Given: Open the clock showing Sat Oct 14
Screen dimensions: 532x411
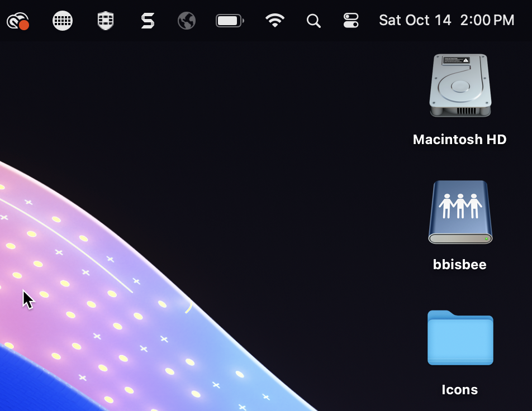Looking at the screenshot, I should pos(415,20).
